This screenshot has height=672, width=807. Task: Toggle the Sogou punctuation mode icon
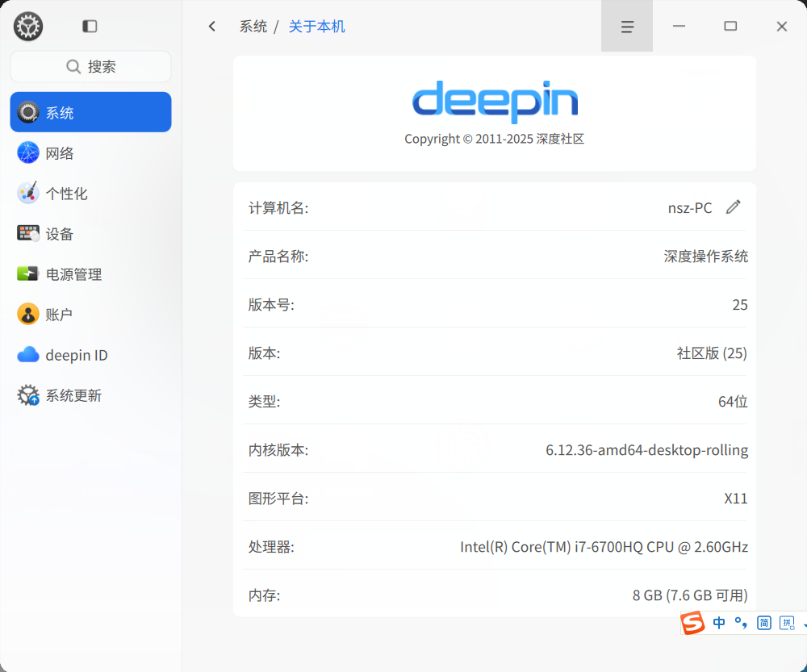click(x=741, y=623)
